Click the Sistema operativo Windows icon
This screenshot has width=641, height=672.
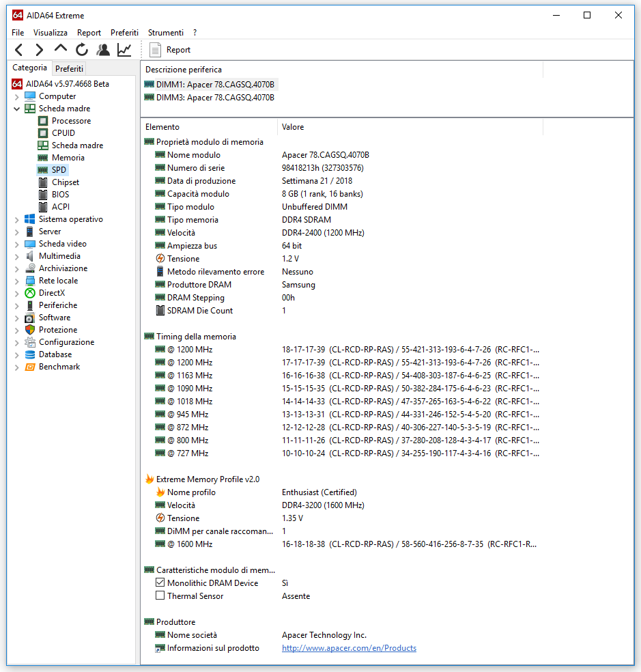tap(30, 219)
